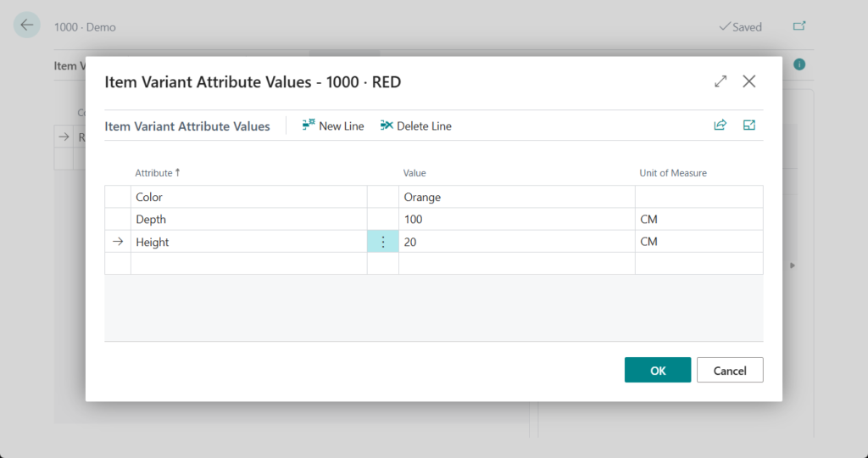Click the info icon behind the dialog
Screen dimensions: 868x458
798,65
